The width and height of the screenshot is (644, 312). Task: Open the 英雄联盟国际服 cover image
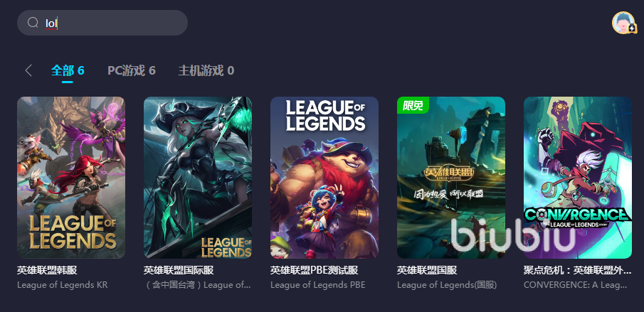[x=198, y=178]
